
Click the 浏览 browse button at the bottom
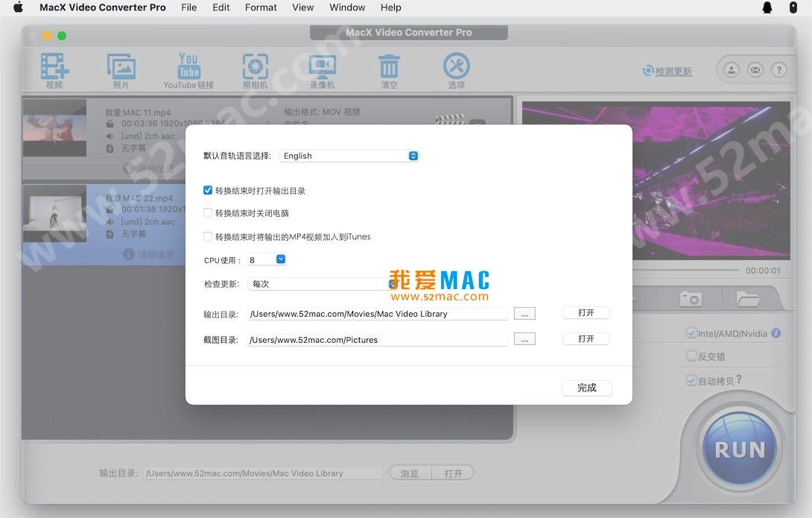tap(410, 473)
